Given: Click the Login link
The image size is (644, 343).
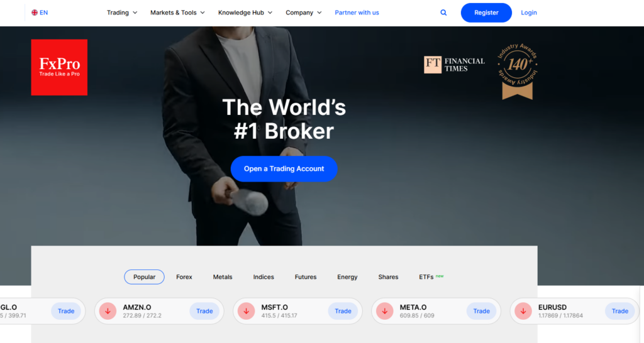Looking at the screenshot, I should click(528, 13).
